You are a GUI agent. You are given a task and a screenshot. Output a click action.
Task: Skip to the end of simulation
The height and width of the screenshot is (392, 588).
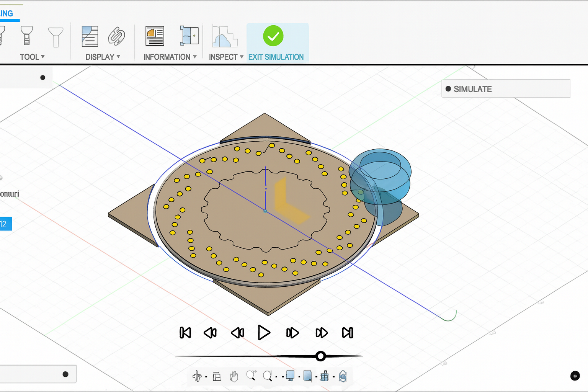coord(348,333)
